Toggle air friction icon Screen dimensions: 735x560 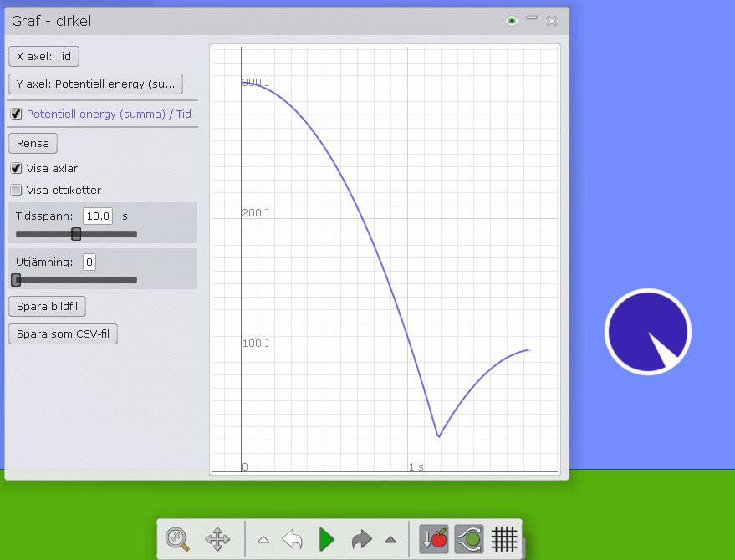[x=469, y=539]
